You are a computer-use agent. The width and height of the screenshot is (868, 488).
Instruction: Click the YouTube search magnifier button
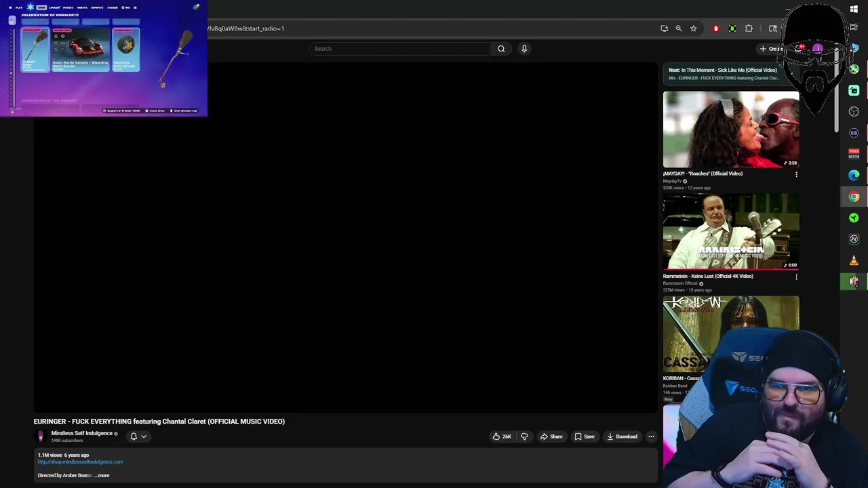point(501,49)
